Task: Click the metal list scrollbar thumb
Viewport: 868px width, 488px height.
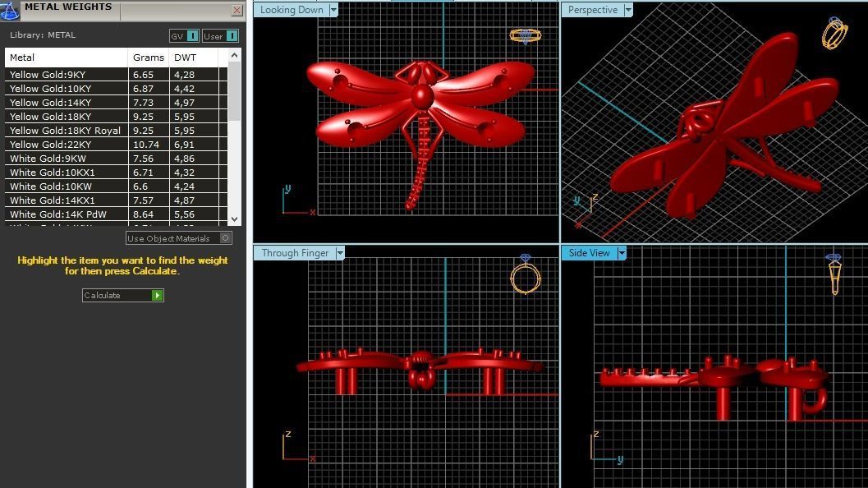Action: [x=235, y=91]
